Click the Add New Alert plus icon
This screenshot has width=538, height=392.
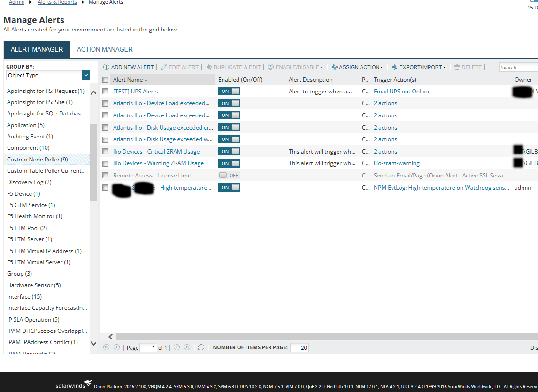tap(107, 67)
